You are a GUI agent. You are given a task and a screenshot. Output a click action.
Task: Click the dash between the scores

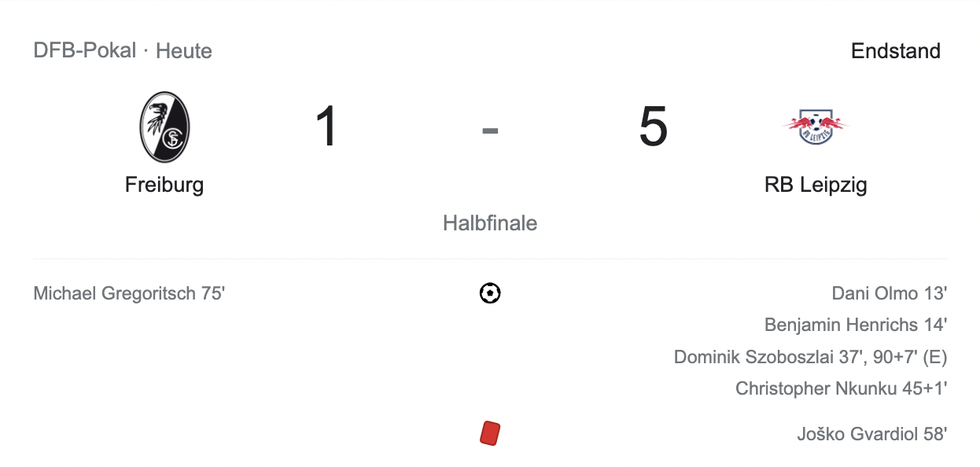pos(490,130)
